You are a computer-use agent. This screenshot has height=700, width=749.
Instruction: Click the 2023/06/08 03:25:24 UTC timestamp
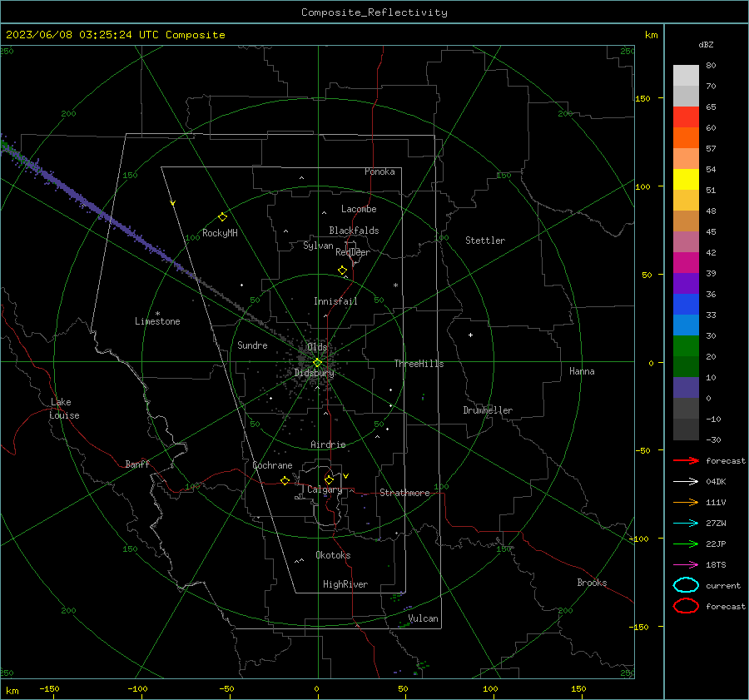click(115, 35)
